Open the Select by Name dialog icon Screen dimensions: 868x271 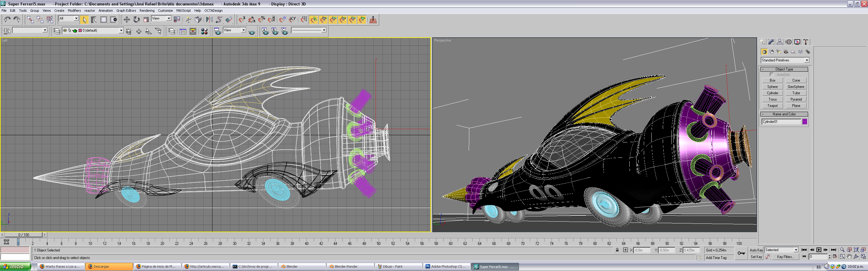[x=94, y=20]
